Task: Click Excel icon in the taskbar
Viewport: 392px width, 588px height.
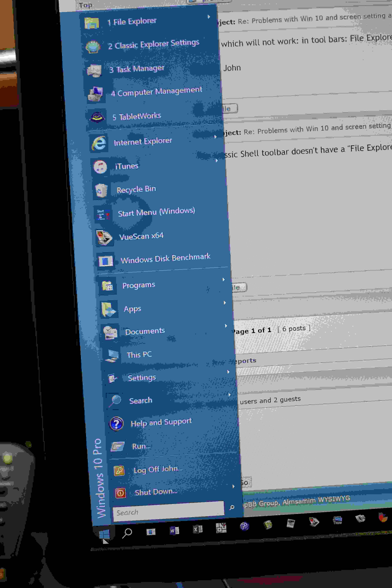Action: coord(198,529)
